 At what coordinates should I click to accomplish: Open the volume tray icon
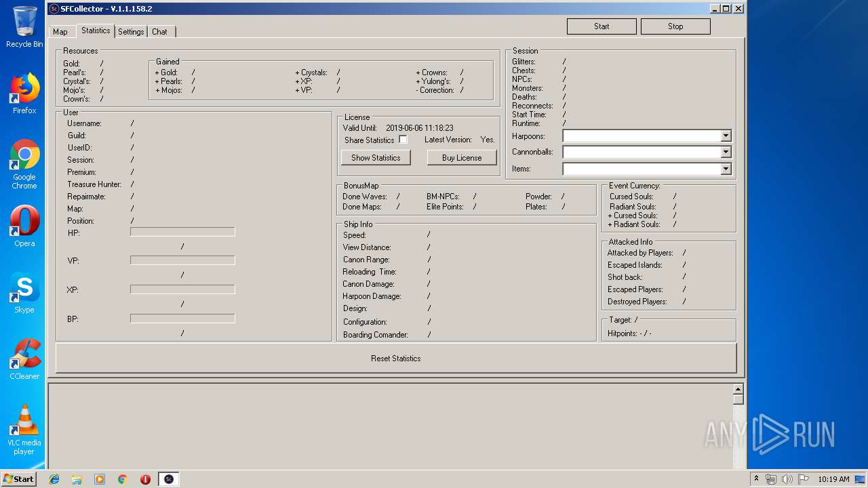787,479
